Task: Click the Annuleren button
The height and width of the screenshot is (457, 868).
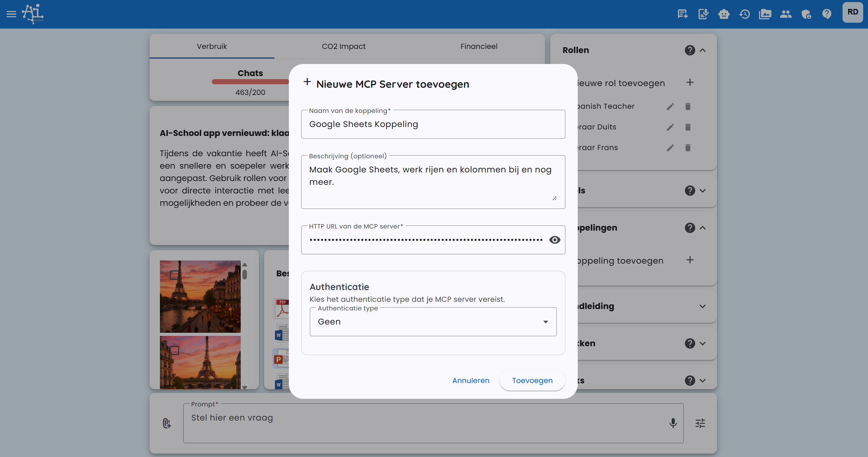Action: click(470, 380)
